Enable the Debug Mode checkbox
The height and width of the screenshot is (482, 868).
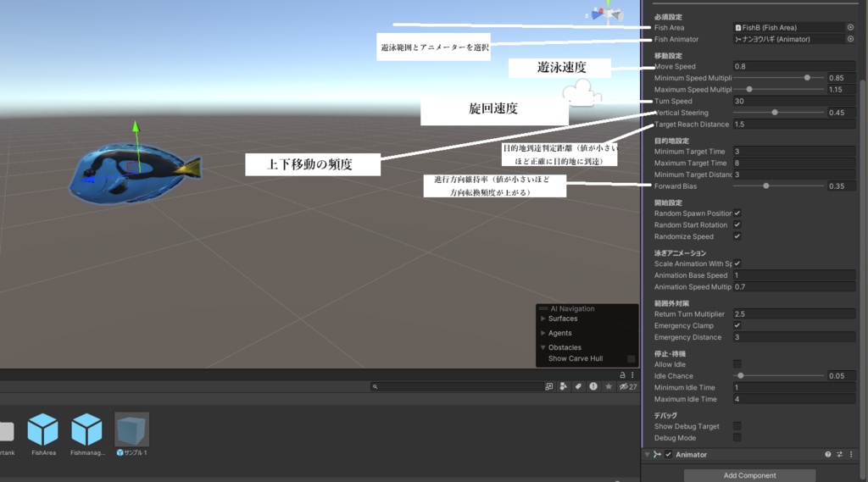[737, 438]
